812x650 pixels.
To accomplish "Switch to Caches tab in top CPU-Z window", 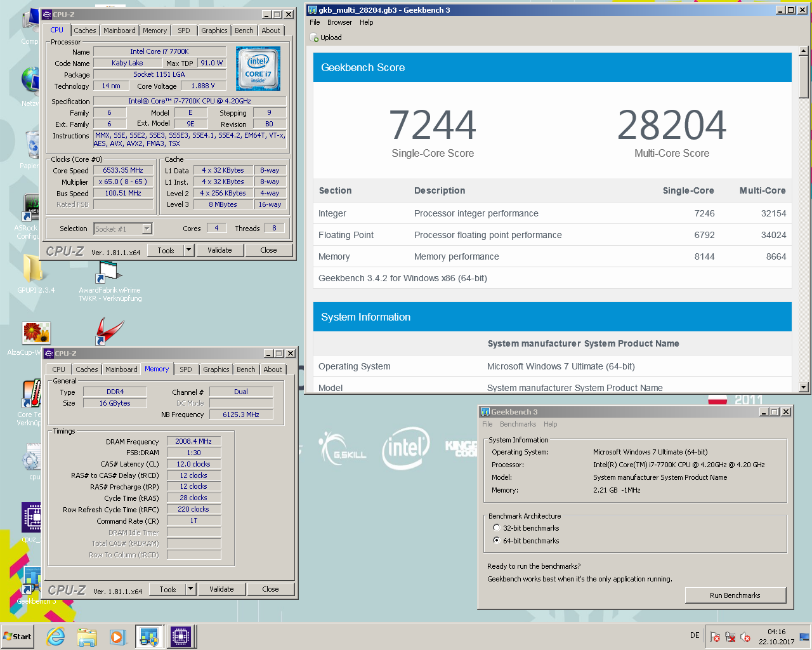I will pos(85,30).
